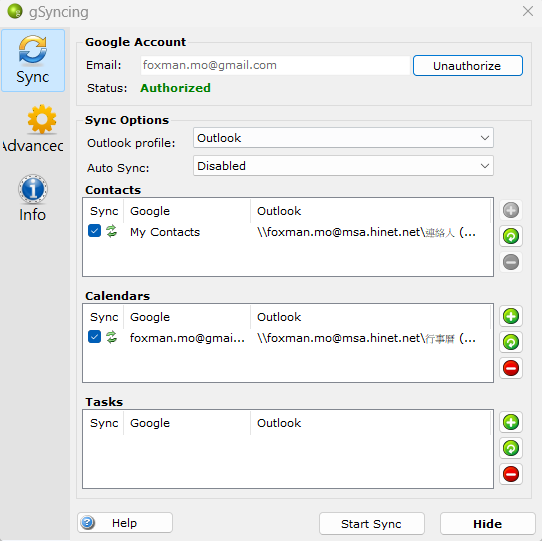Click the Calendars Sync column header
This screenshot has width=542, height=541.
pyautogui.click(x=104, y=317)
